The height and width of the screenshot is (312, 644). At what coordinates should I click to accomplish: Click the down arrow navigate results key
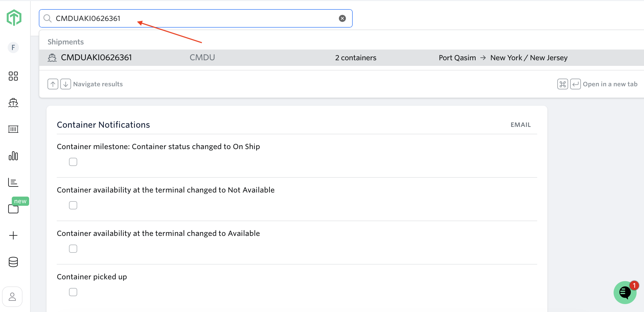(x=66, y=84)
